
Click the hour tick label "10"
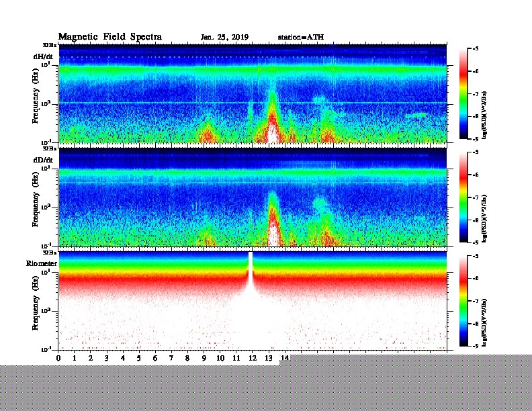220,358
